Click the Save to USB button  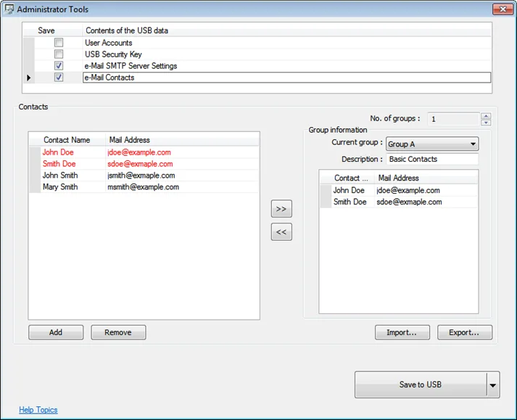[421, 384]
